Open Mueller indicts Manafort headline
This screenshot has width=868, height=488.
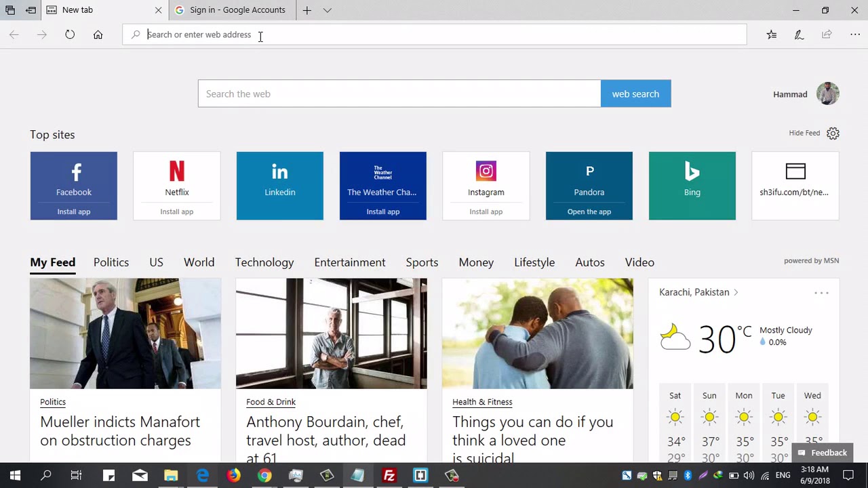tap(120, 431)
